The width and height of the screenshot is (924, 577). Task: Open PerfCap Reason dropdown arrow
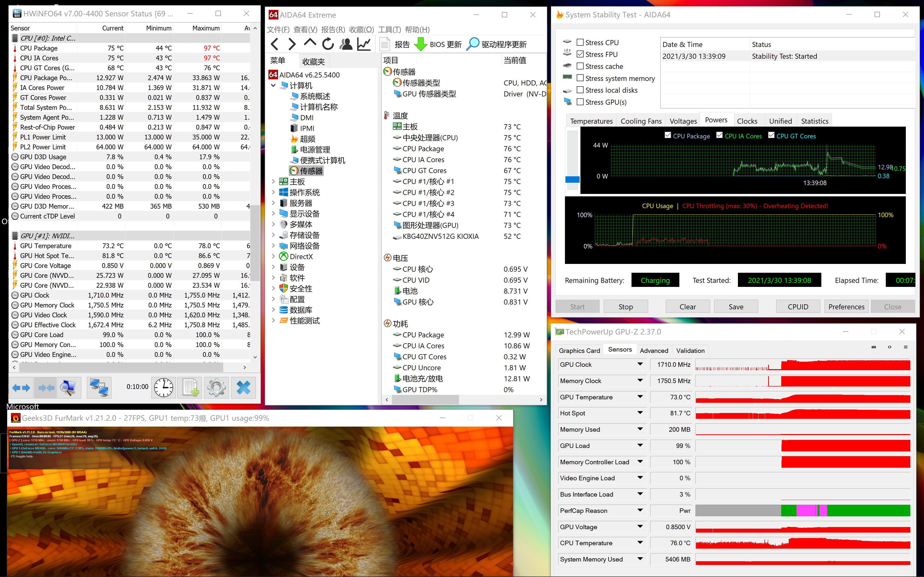tap(640, 510)
